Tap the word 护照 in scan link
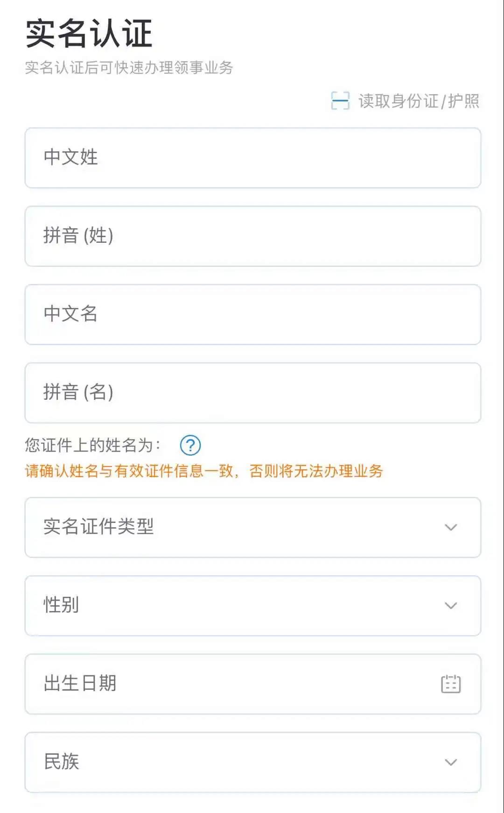 point(464,101)
